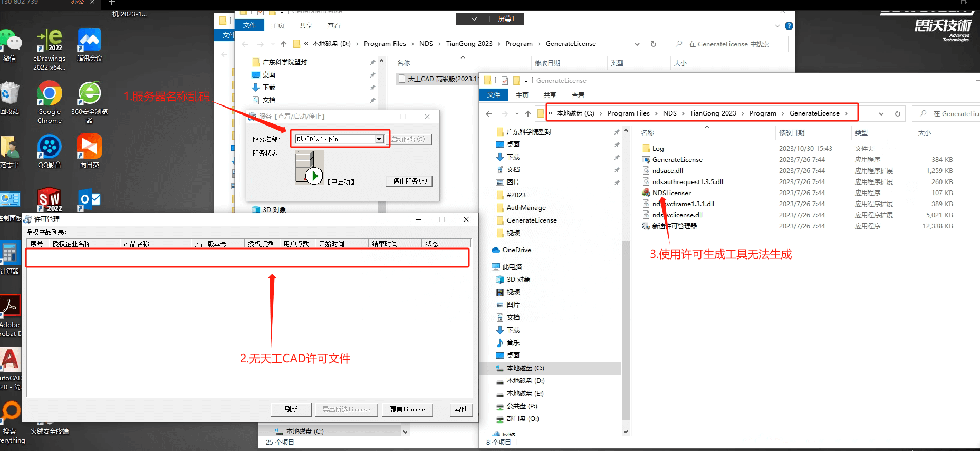Sort by 修改日期 column header

pyautogui.click(x=791, y=133)
